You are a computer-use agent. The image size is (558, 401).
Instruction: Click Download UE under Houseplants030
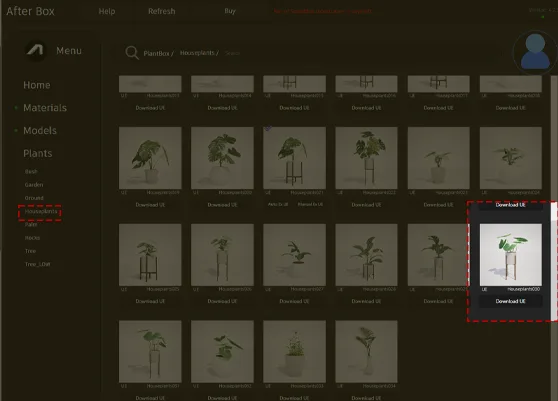click(x=511, y=301)
